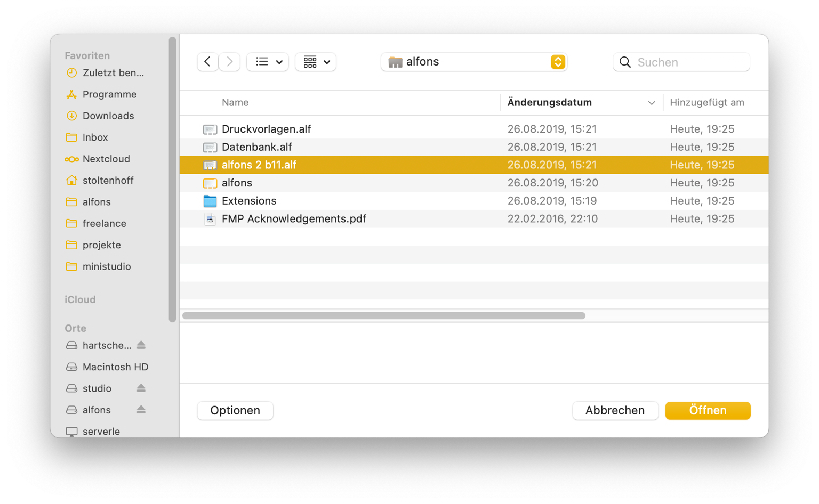
Task: Select Macintosh HD under Orte
Action: point(115,367)
